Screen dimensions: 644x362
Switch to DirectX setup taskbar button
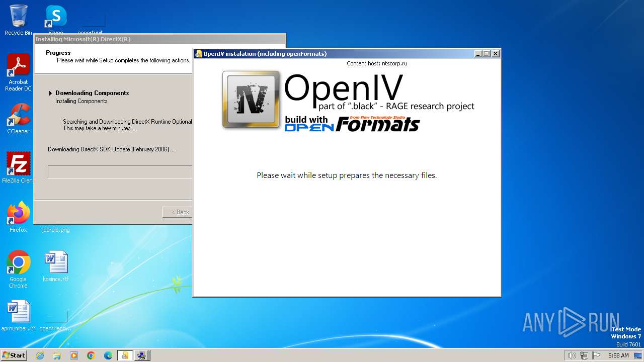tap(141, 355)
